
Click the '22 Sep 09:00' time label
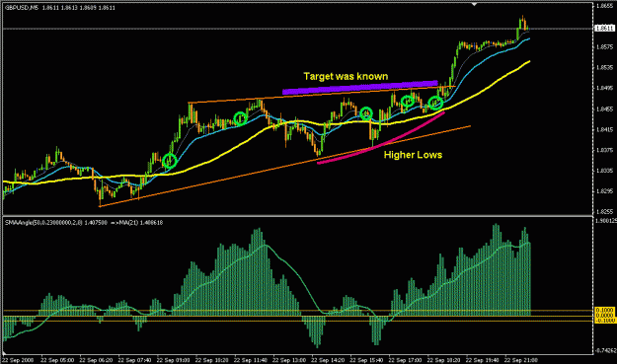[x=173, y=360]
